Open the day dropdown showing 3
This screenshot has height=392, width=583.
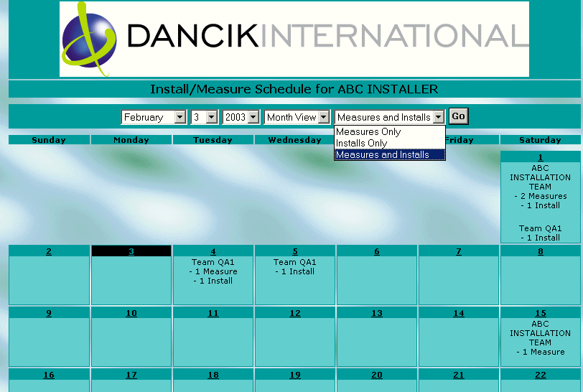tap(204, 117)
